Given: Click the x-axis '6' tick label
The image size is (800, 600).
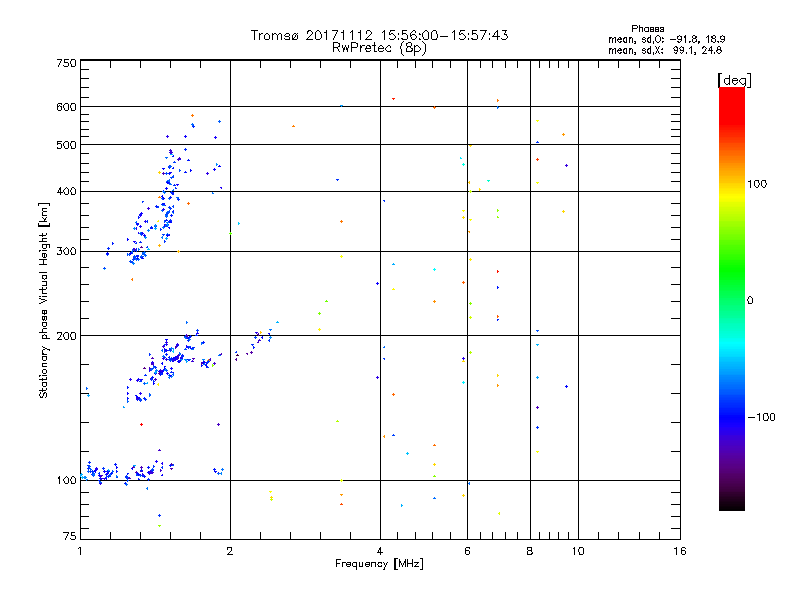Looking at the screenshot, I should pos(467,551).
